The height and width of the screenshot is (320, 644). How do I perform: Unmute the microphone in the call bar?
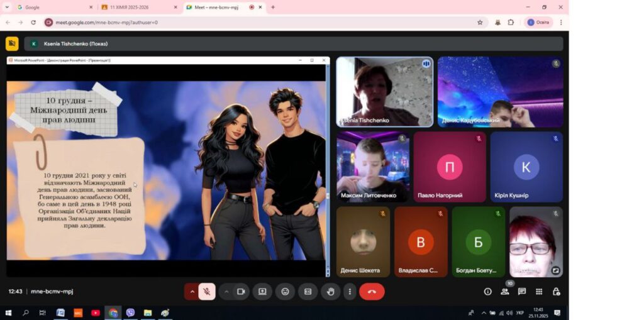pos(206,292)
